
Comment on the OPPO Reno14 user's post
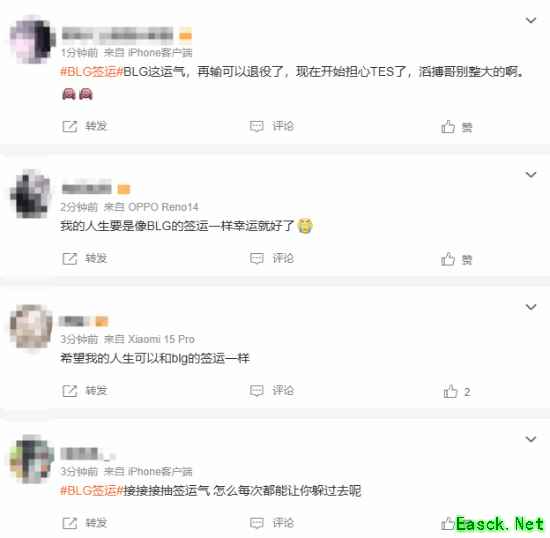coord(272,258)
